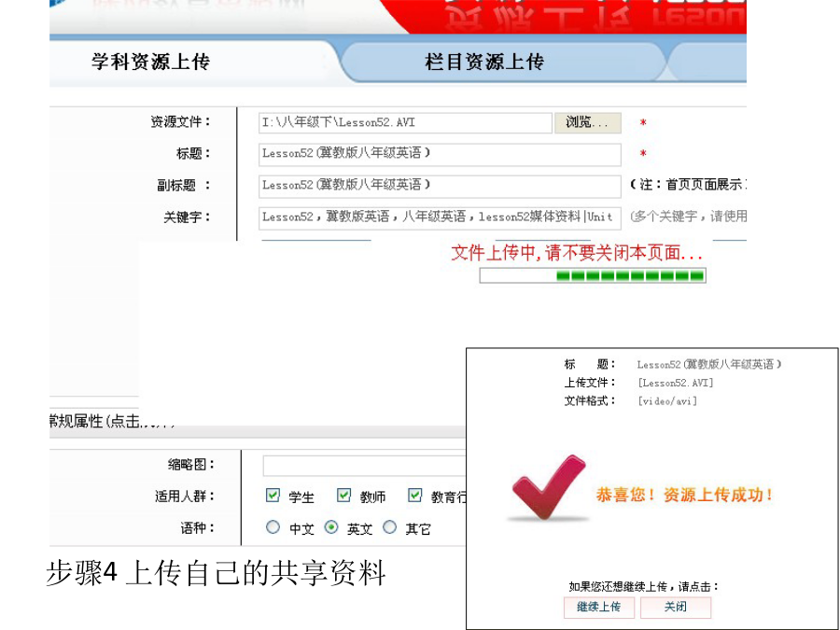Image resolution: width=840 pixels, height=630 pixels.
Task: Click the 浏览... file browse button
Action: click(x=588, y=122)
